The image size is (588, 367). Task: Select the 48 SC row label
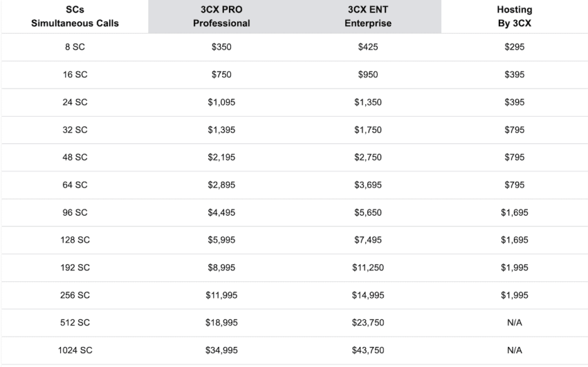tap(75, 158)
